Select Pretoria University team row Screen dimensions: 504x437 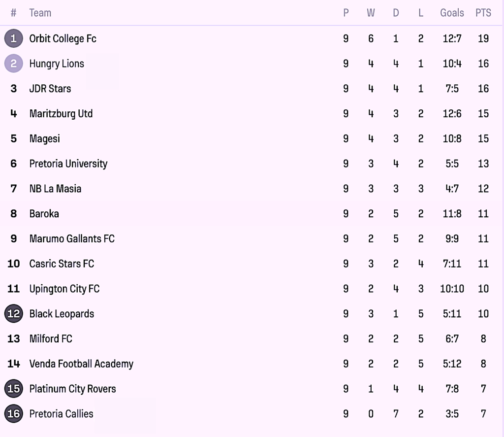point(68,164)
